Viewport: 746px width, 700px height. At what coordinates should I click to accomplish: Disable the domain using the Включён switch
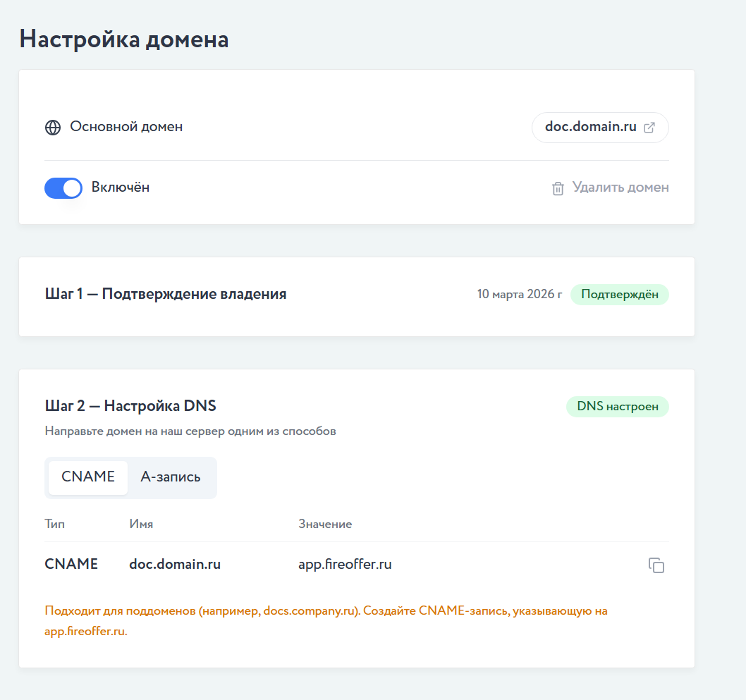click(x=63, y=188)
